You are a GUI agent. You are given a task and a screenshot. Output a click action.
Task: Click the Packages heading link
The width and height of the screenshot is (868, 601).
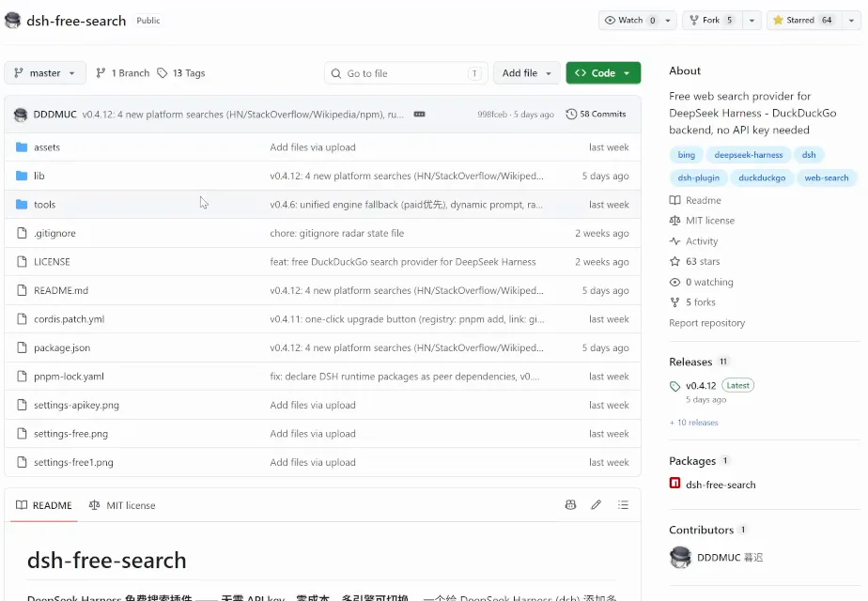click(x=692, y=461)
